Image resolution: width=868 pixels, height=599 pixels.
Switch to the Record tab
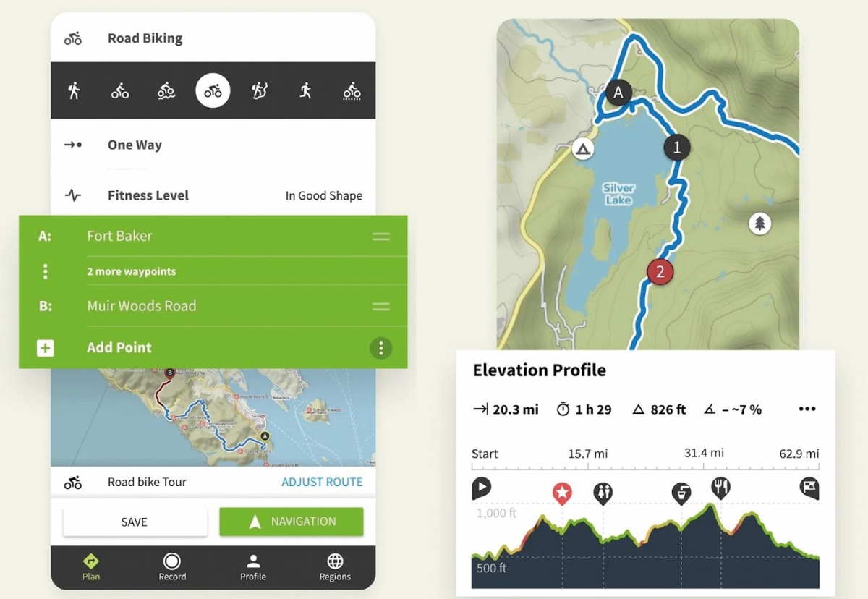[x=172, y=566]
